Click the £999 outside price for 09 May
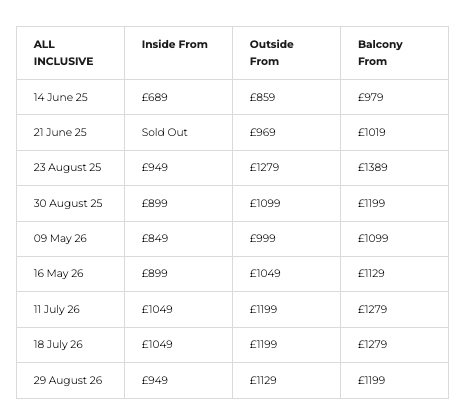464x418 pixels. (x=263, y=238)
